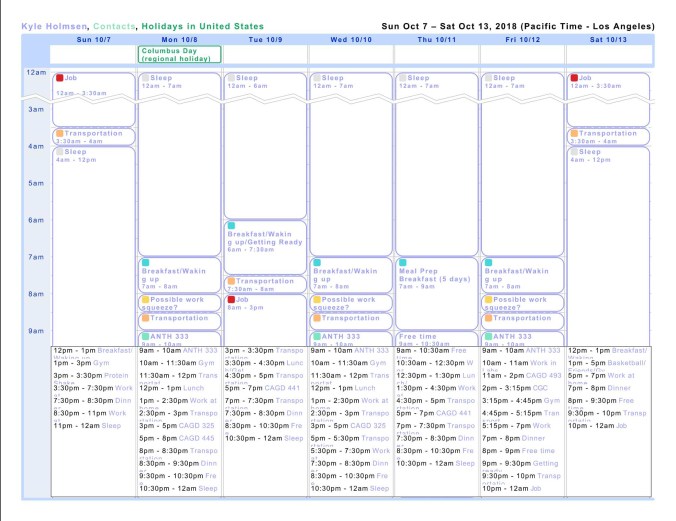Select the Sat 10/13 day header

click(x=608, y=40)
